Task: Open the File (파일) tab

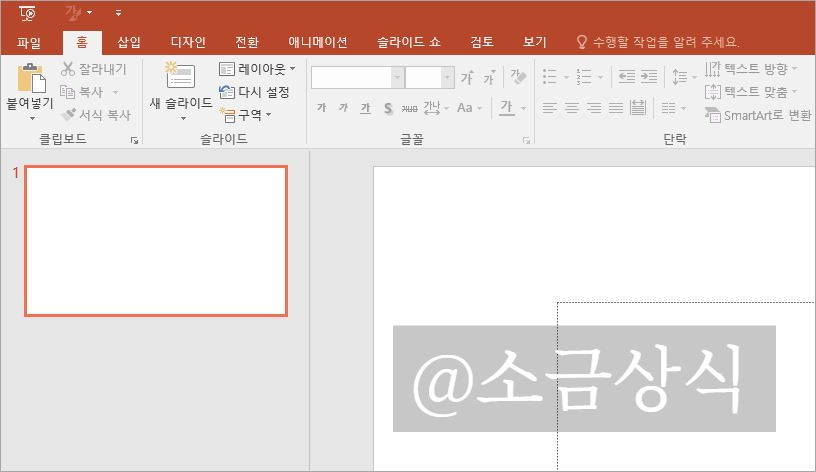Action: tap(29, 43)
